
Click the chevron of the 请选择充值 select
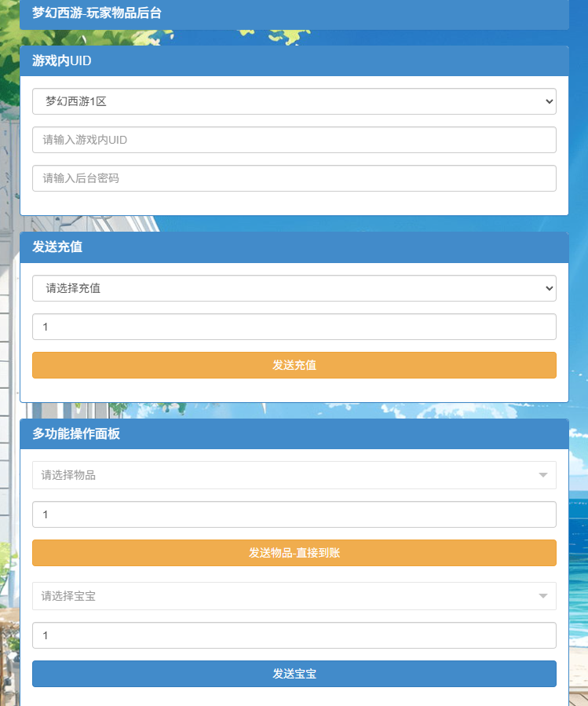(548, 288)
